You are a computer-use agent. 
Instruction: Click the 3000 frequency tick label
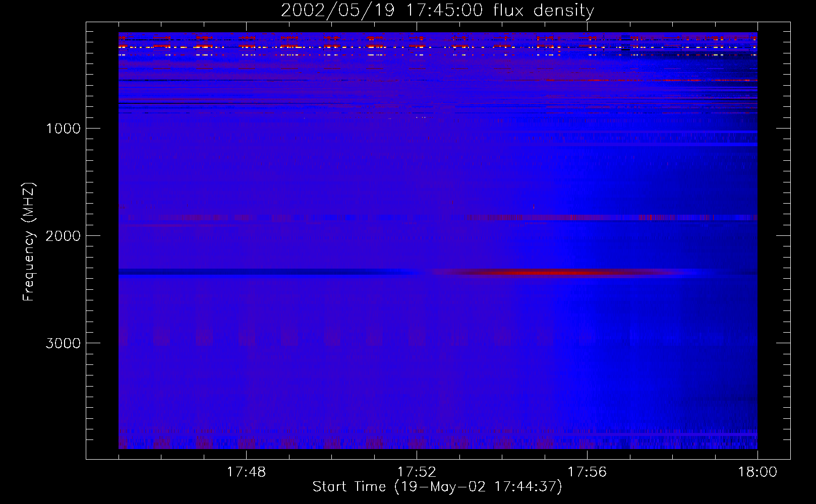(x=63, y=343)
